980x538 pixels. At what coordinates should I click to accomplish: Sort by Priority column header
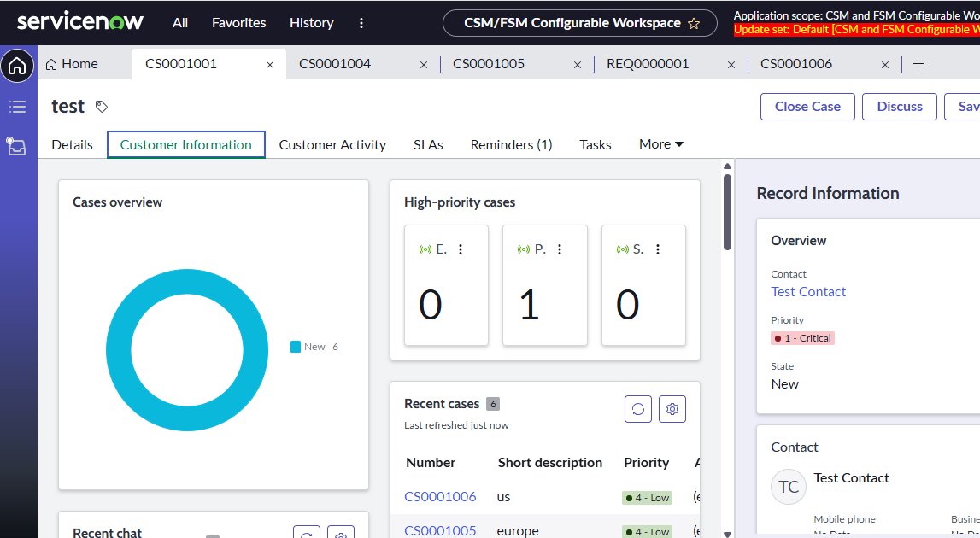(x=646, y=463)
